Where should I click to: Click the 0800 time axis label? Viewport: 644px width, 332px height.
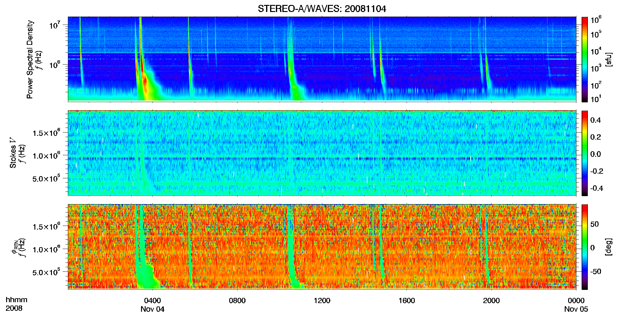coord(237,300)
